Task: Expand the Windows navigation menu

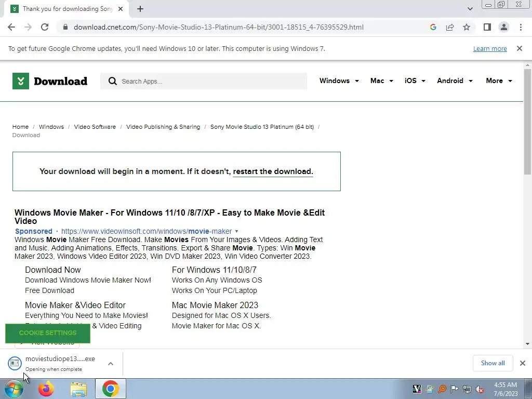Action: click(x=339, y=81)
